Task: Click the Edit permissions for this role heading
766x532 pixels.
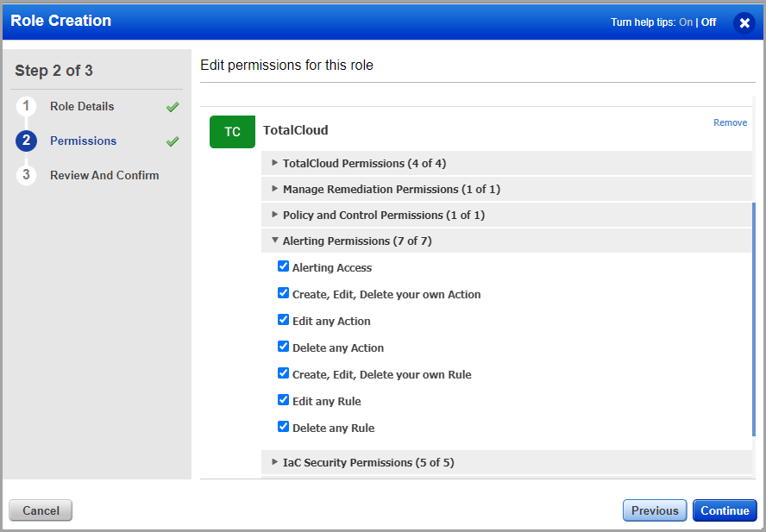Action: click(286, 65)
